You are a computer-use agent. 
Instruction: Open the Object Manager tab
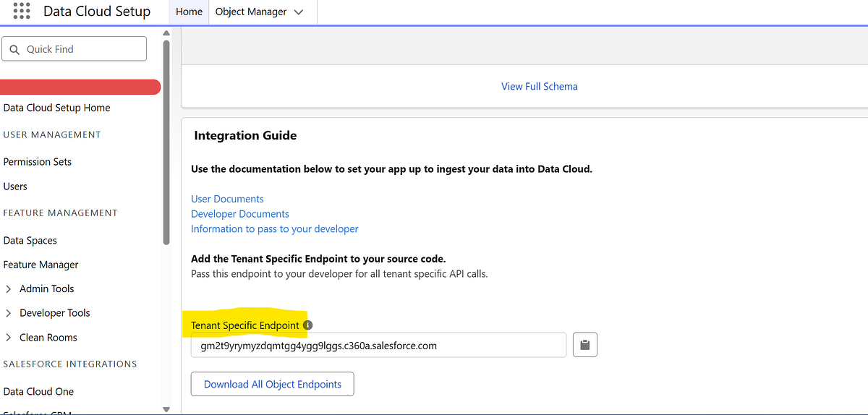251,12
